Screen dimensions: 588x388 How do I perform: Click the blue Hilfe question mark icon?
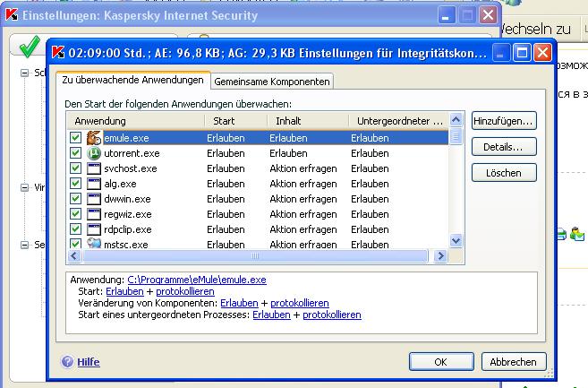(x=67, y=362)
